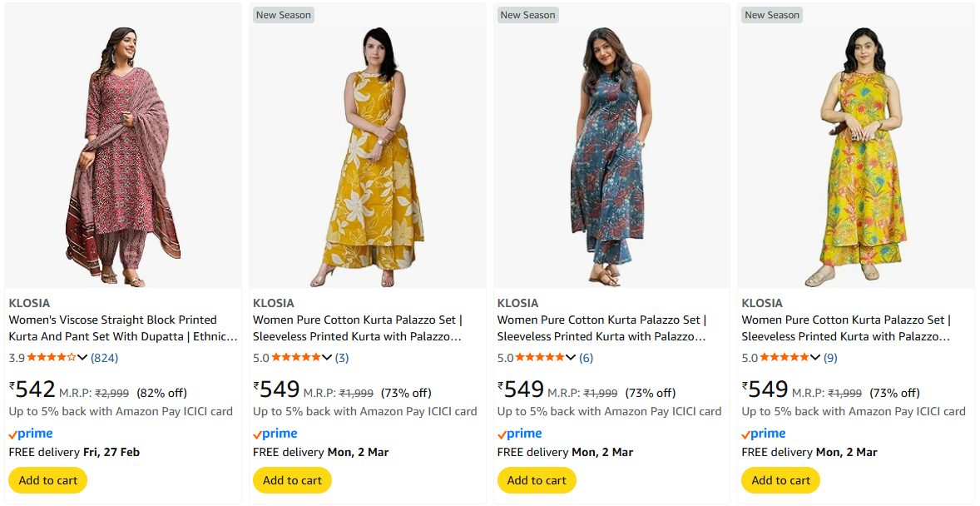
Task: View the 6 customer reviews link
Action: click(587, 358)
